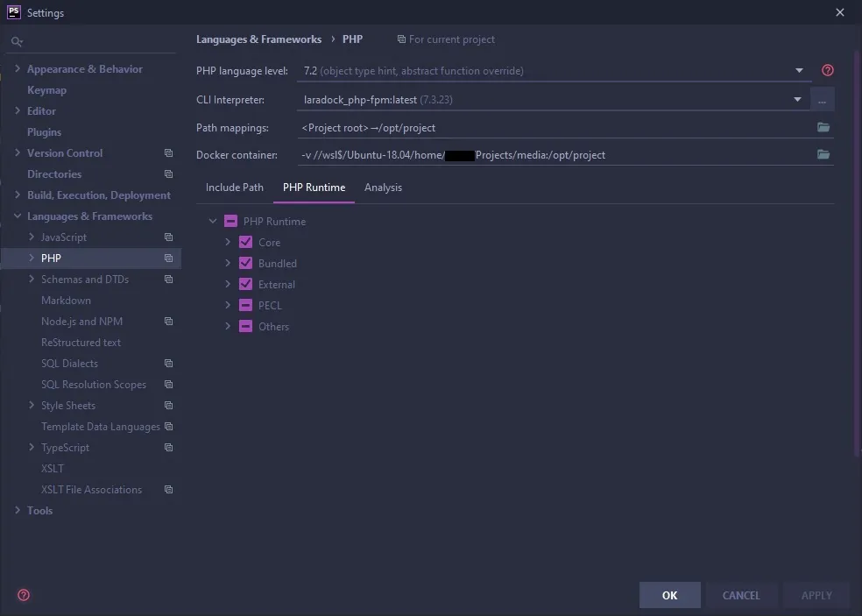Click the search magnifier icon
This screenshot has width=862, height=616.
(17, 41)
